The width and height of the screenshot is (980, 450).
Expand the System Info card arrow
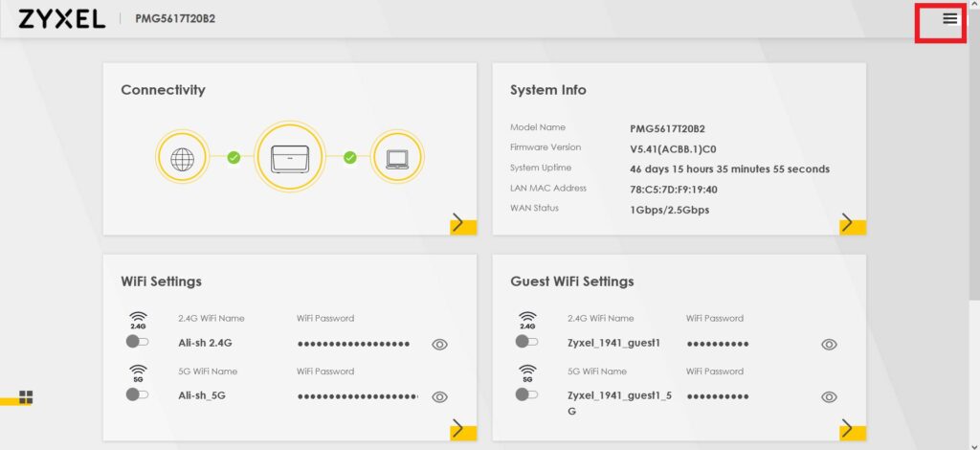pos(853,223)
